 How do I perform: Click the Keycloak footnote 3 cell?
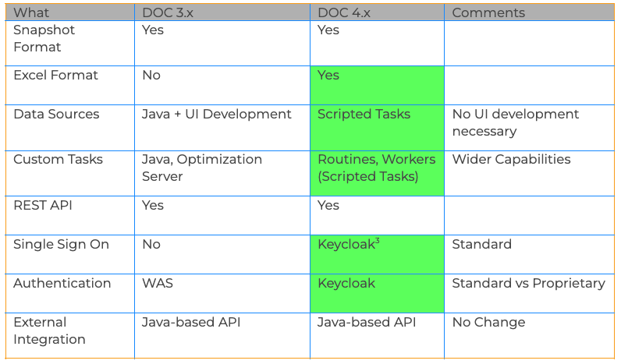point(377,254)
